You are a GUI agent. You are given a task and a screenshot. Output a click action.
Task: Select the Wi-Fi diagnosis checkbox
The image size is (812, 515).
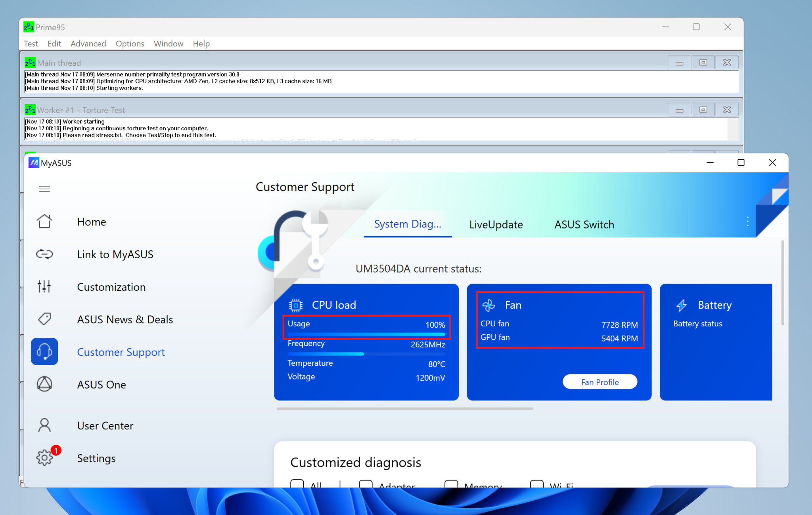(x=536, y=484)
